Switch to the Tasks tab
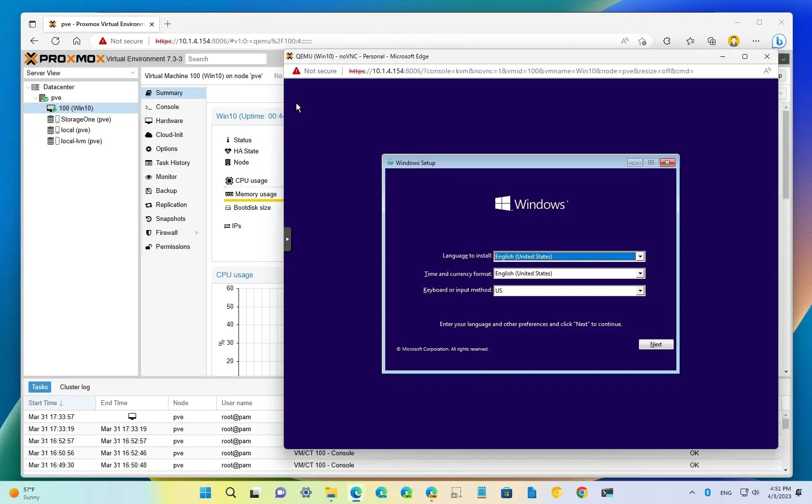This screenshot has height=504, width=812. click(40, 387)
